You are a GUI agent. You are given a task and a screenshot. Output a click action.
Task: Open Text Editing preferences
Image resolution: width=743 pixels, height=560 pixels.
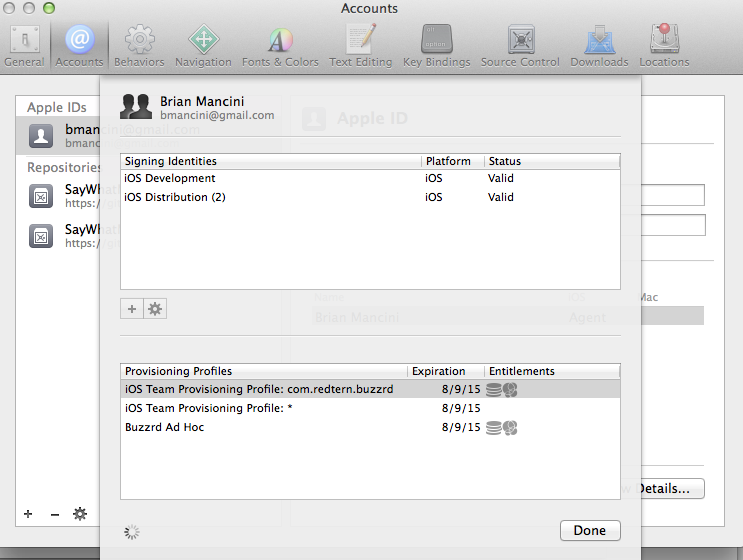pyautogui.click(x=361, y=46)
